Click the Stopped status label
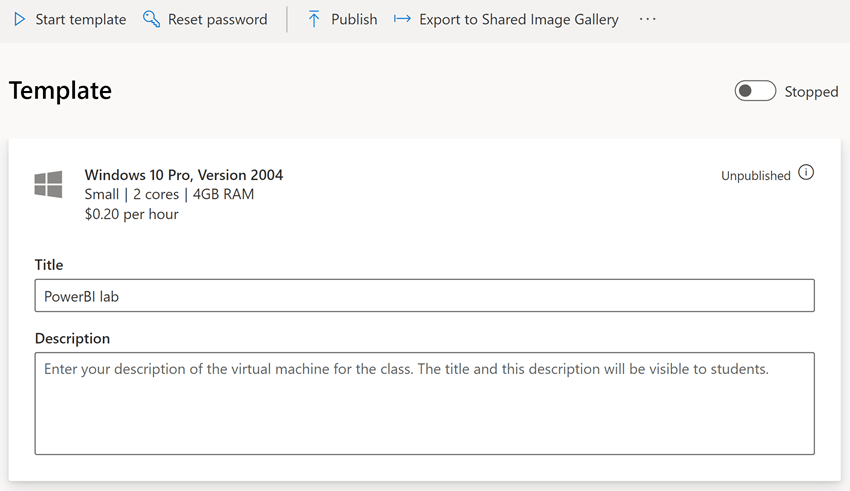850x491 pixels. (x=812, y=92)
